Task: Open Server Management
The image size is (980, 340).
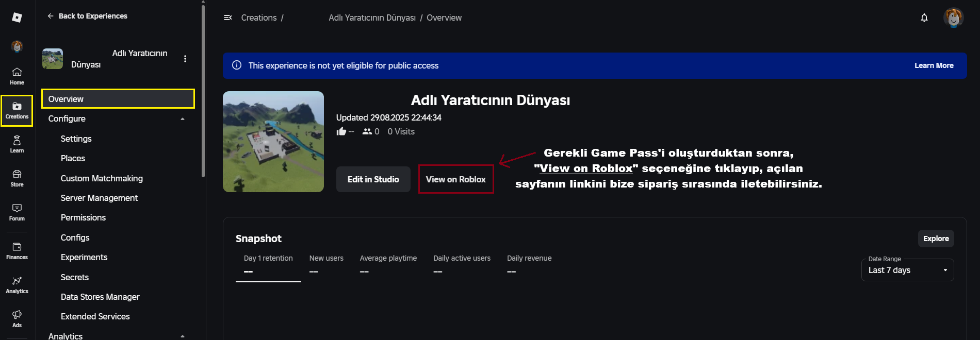Action: pos(99,198)
